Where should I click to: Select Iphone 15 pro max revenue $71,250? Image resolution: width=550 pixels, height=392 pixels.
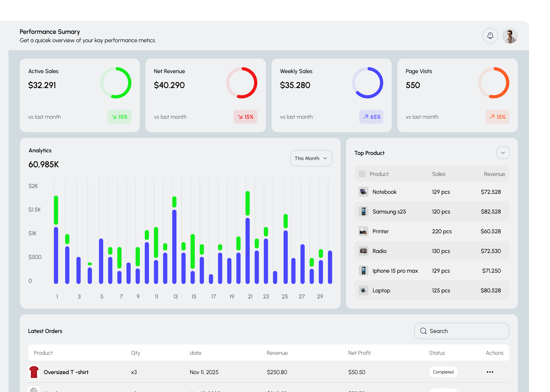point(491,271)
